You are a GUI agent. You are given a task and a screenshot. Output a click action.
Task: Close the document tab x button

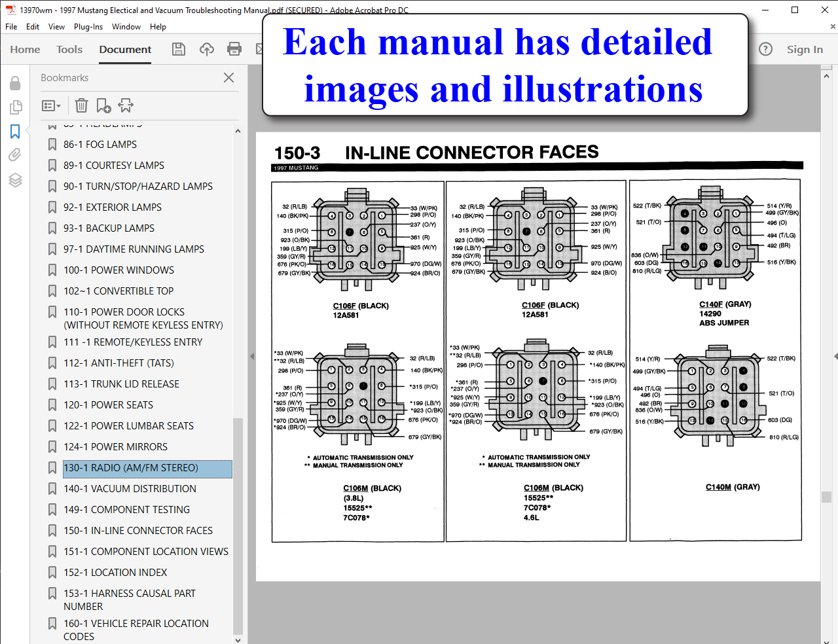click(833, 27)
